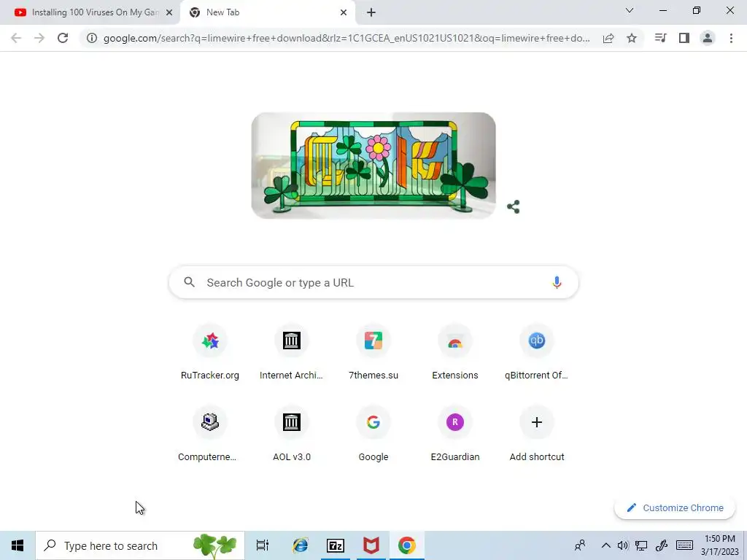Click the Search Google or type a URL box
Image resolution: width=747 pixels, height=560 pixels.
click(373, 282)
